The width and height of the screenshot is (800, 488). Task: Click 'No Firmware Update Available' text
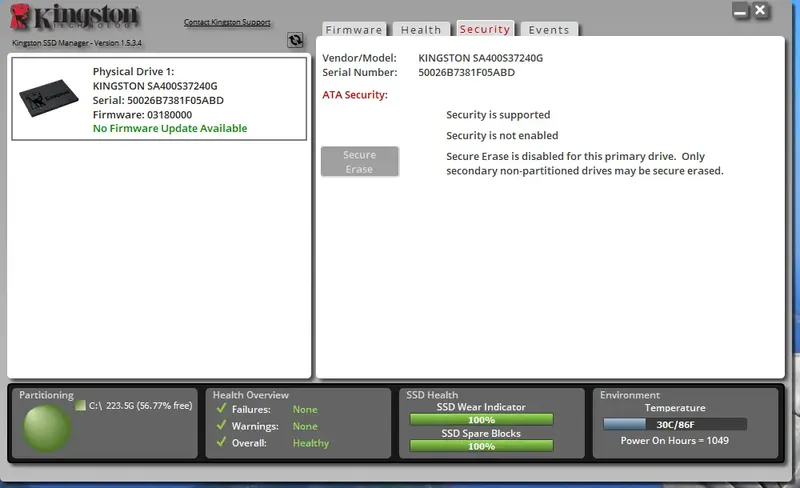click(170, 128)
